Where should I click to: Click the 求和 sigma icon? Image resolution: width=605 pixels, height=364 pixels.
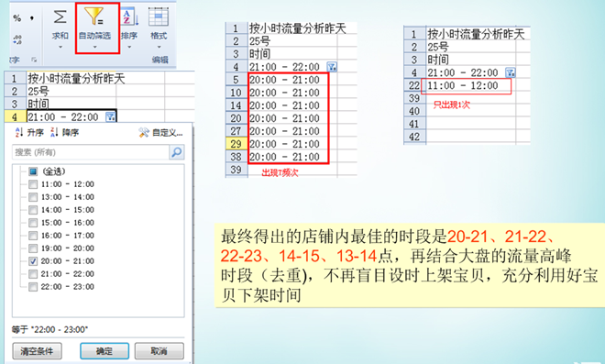click(x=60, y=17)
